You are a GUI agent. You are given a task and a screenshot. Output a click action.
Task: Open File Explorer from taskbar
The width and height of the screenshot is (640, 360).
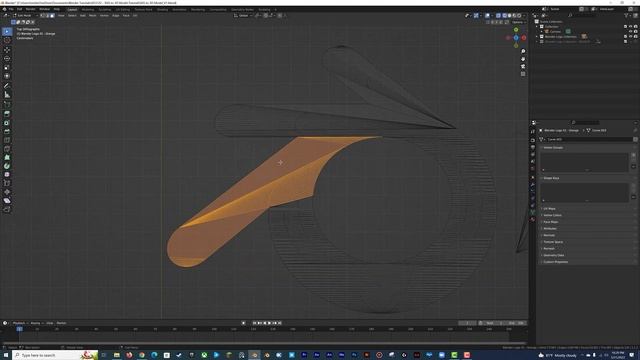point(117,355)
